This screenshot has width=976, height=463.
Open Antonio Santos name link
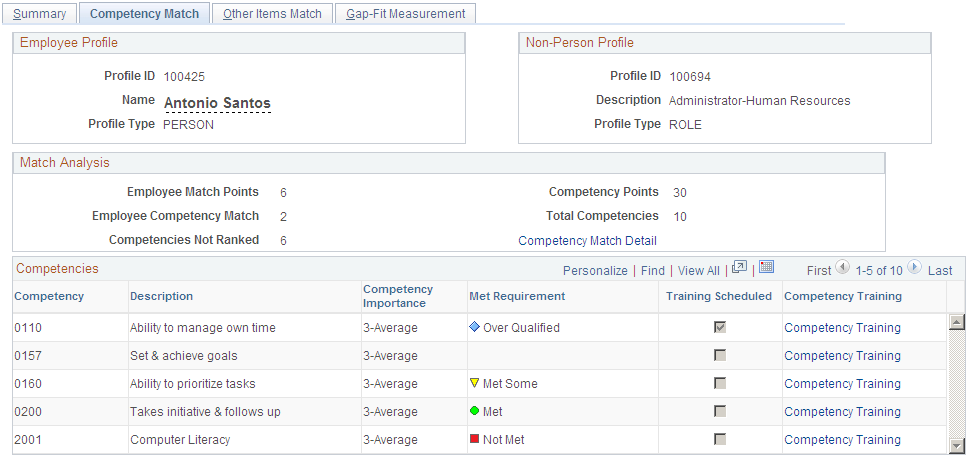click(217, 103)
